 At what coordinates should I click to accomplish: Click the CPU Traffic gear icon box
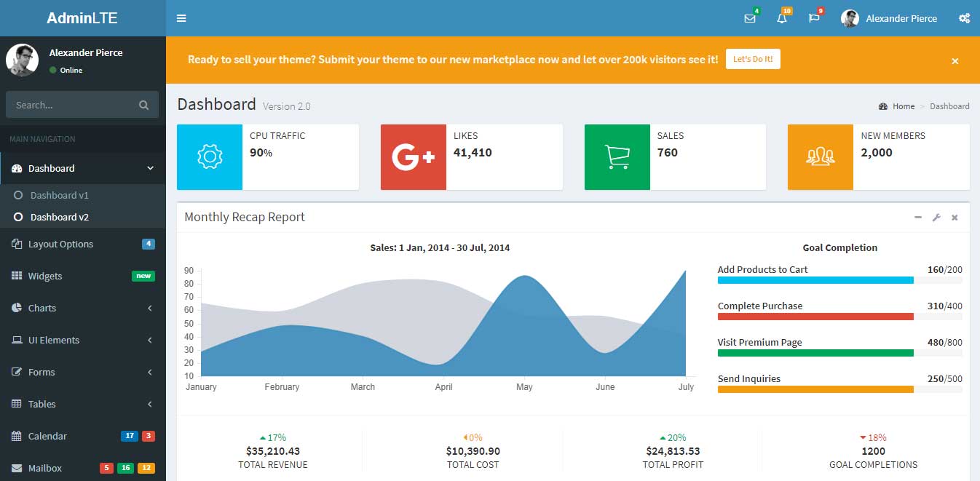[210, 157]
